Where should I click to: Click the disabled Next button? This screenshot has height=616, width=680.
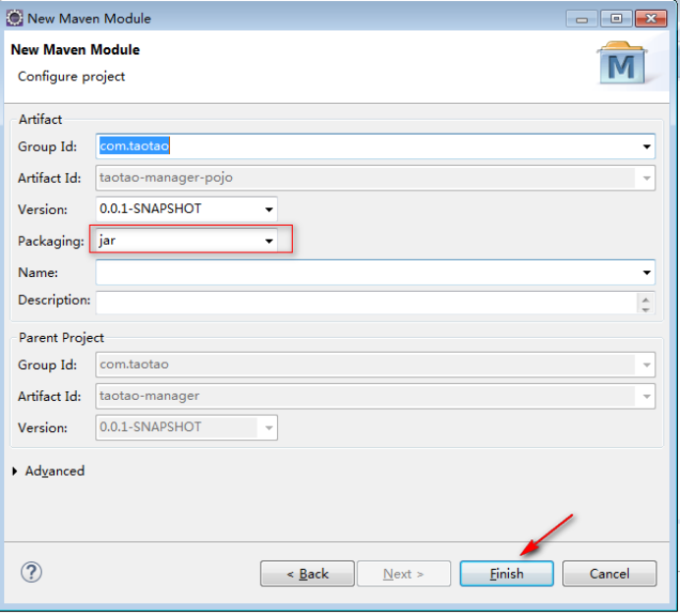pyautogui.click(x=403, y=574)
